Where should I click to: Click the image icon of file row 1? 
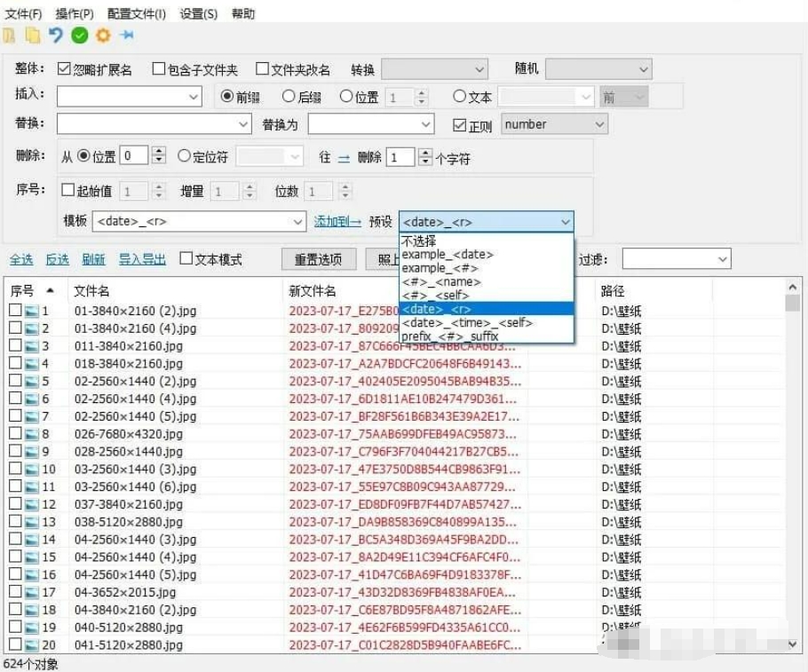pos(32,311)
